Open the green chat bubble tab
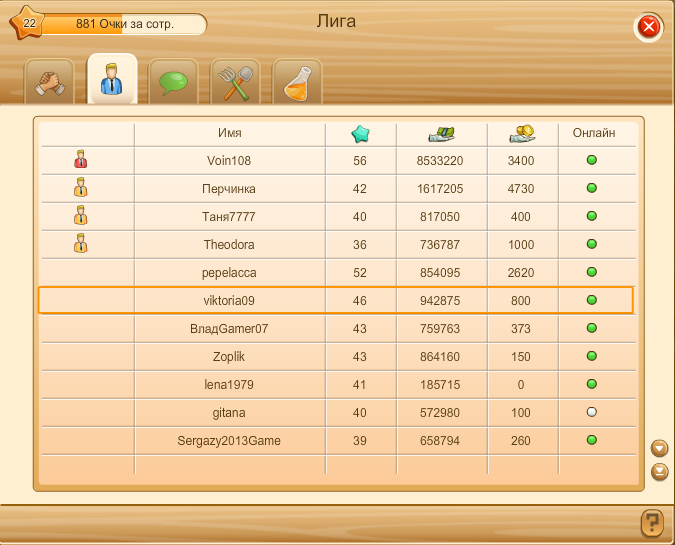The image size is (675, 545). tap(173, 82)
